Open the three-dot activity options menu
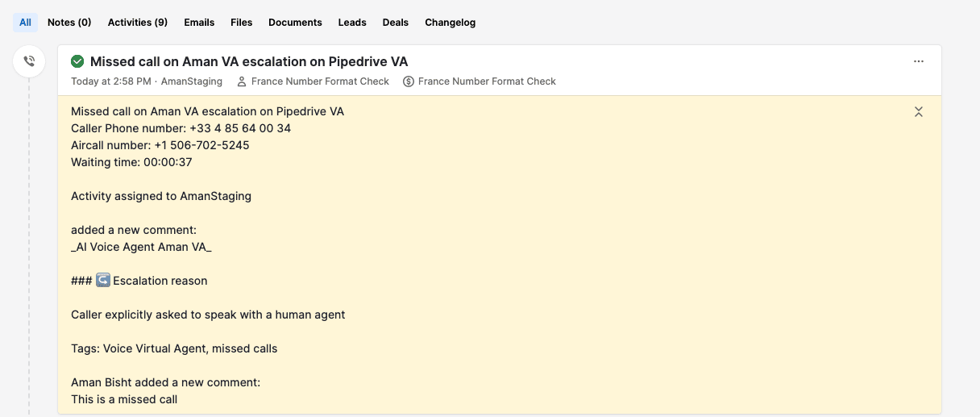Viewport: 980px width, 417px height. click(919, 61)
